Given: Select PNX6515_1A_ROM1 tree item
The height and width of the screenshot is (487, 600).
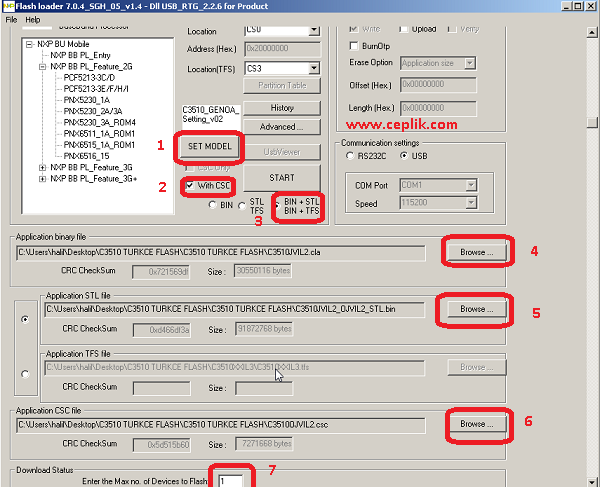Looking at the screenshot, I should point(99,145).
